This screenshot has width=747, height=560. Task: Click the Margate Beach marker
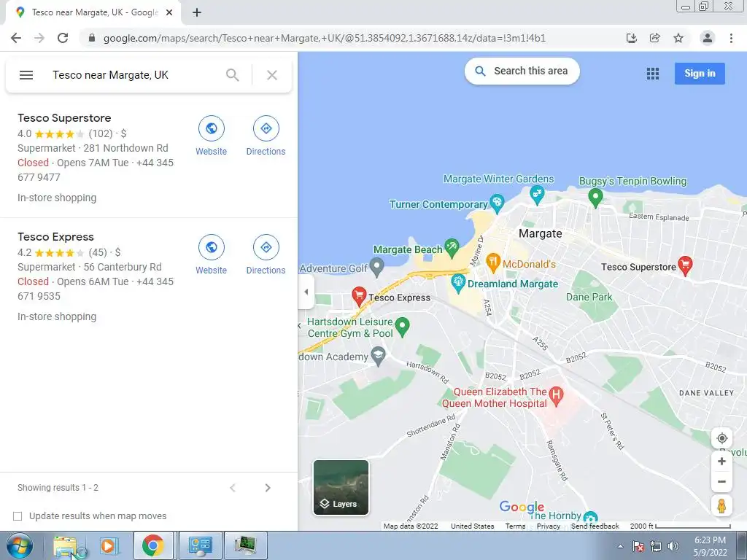(x=451, y=247)
